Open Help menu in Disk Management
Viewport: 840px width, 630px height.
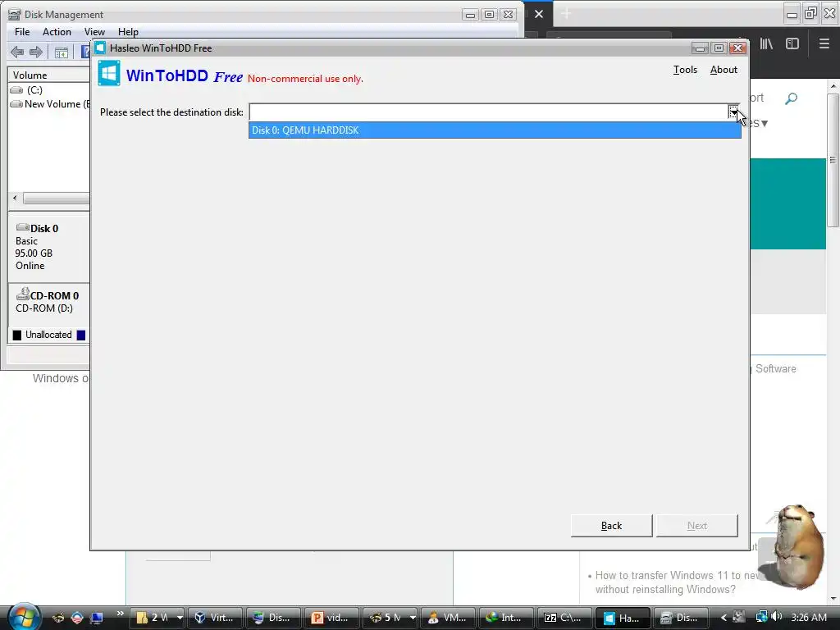[x=128, y=32]
